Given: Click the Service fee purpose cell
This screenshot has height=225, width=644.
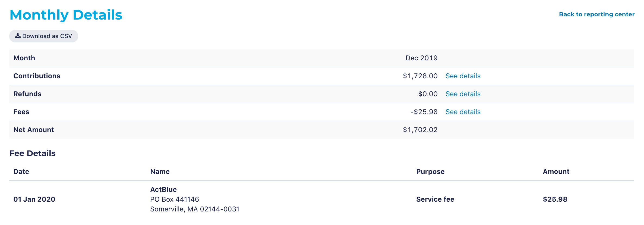Looking at the screenshot, I should coord(435,199).
